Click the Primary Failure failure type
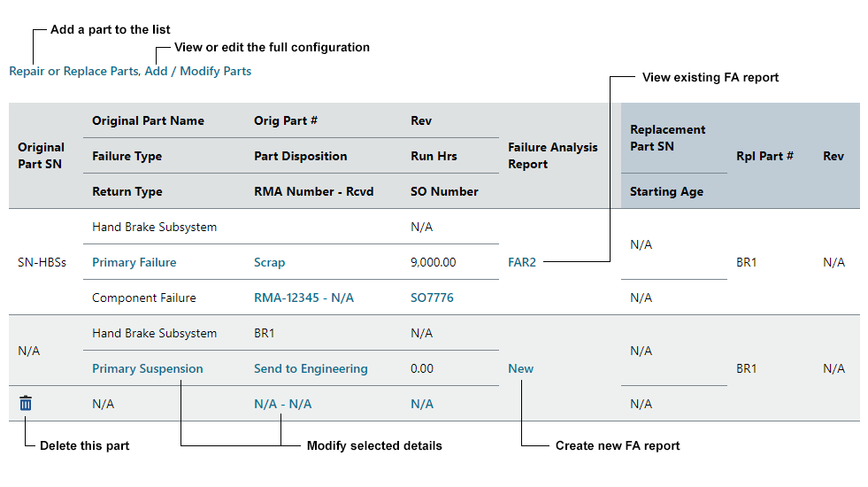This screenshot has width=868, height=487. [x=134, y=262]
